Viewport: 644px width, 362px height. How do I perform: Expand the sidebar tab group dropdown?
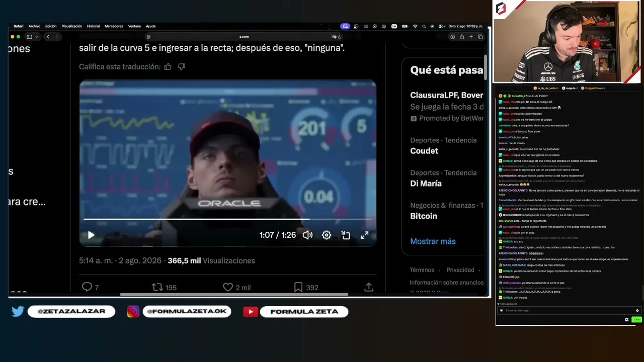pyautogui.click(x=36, y=37)
